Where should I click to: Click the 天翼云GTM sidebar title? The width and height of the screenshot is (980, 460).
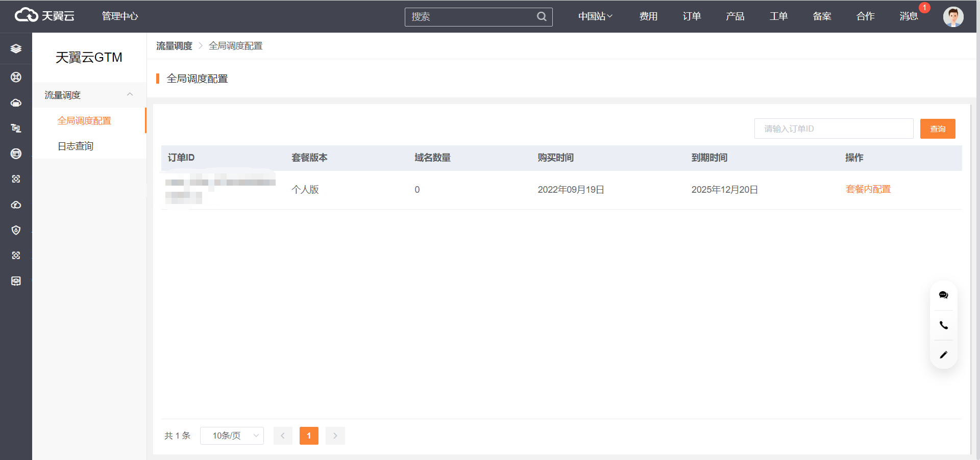[x=89, y=58]
